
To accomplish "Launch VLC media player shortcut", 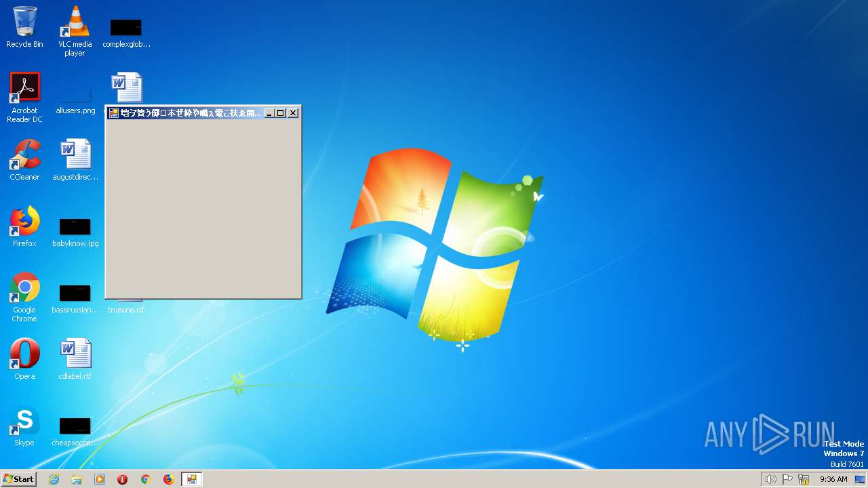I will click(75, 31).
